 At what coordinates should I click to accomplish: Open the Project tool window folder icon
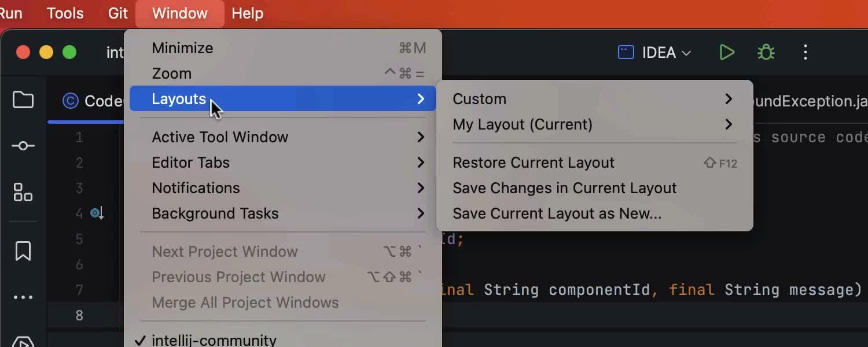(23, 99)
